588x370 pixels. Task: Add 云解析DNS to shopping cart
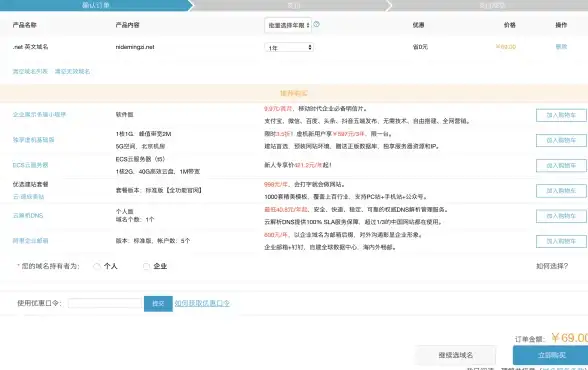tap(561, 216)
